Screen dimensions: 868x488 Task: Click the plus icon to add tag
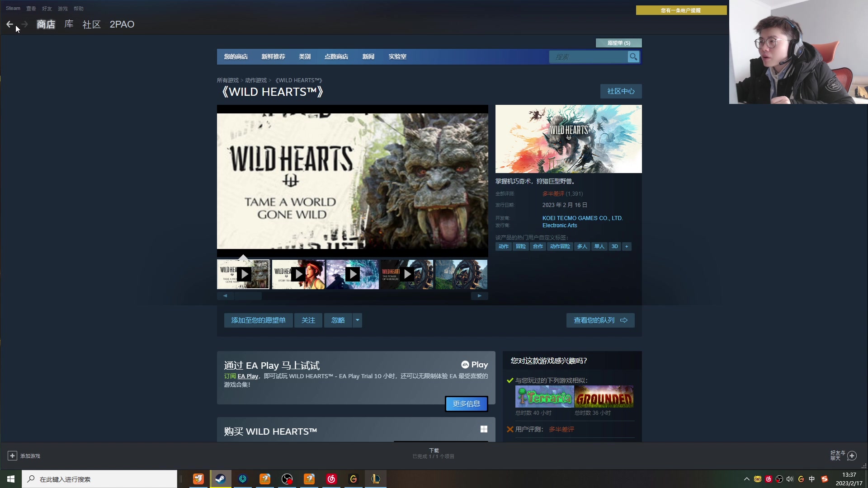(x=627, y=246)
